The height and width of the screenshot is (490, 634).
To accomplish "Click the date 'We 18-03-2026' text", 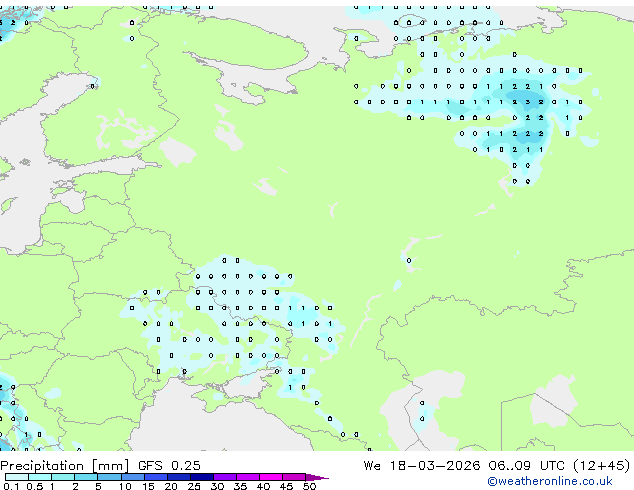I will 422,465.
